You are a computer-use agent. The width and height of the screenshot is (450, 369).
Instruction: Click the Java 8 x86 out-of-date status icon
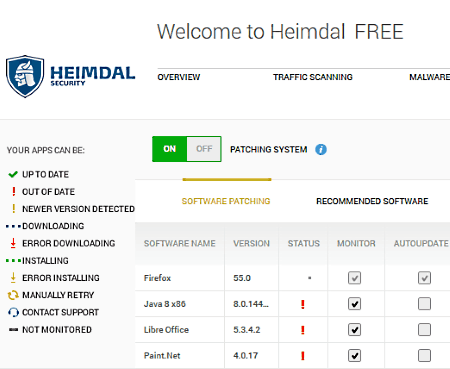pyautogui.click(x=303, y=304)
